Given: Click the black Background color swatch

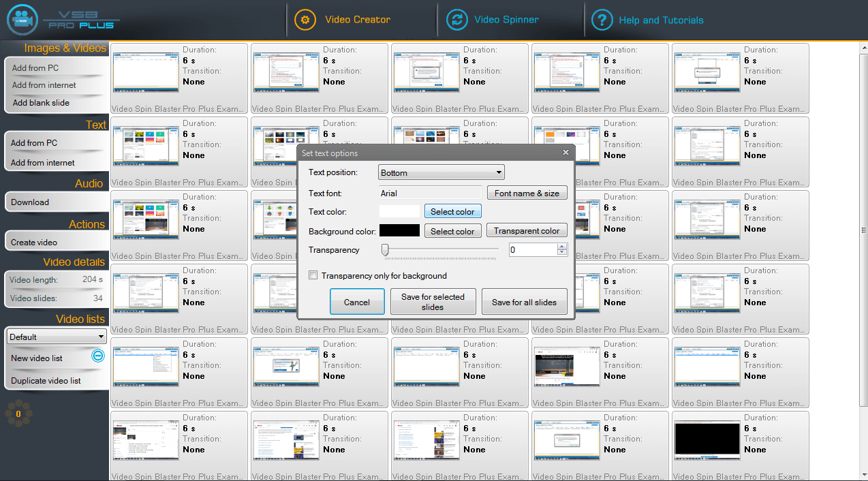Looking at the screenshot, I should click(x=399, y=231).
